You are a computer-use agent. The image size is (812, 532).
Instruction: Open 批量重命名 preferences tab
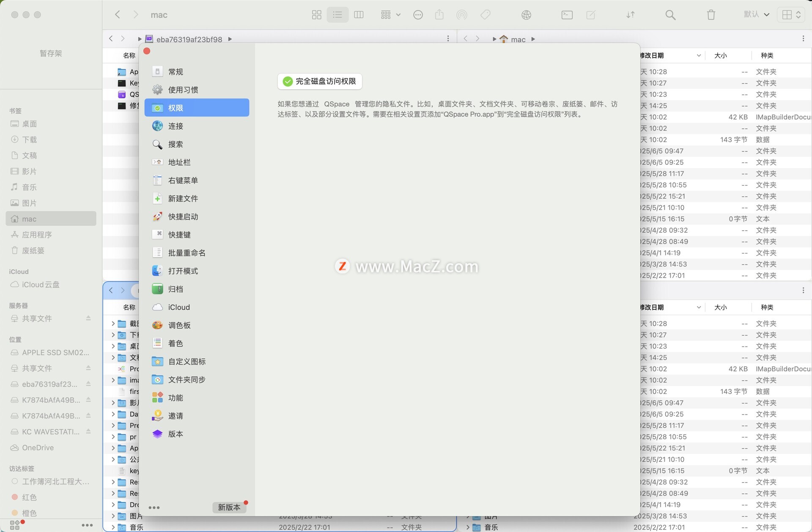pos(197,253)
